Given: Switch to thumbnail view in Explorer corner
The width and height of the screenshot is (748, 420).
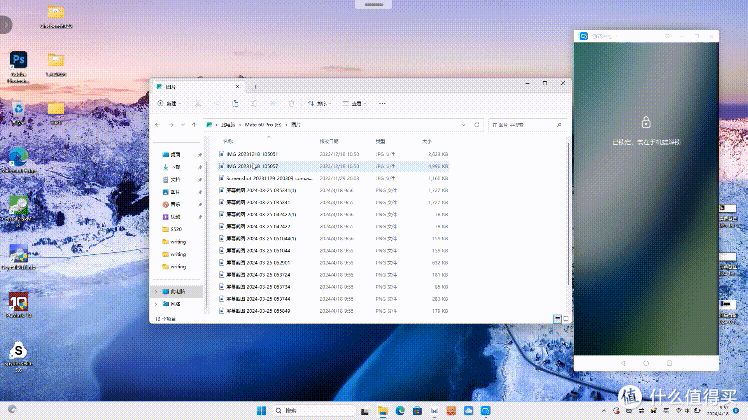Looking at the screenshot, I should point(568,317).
